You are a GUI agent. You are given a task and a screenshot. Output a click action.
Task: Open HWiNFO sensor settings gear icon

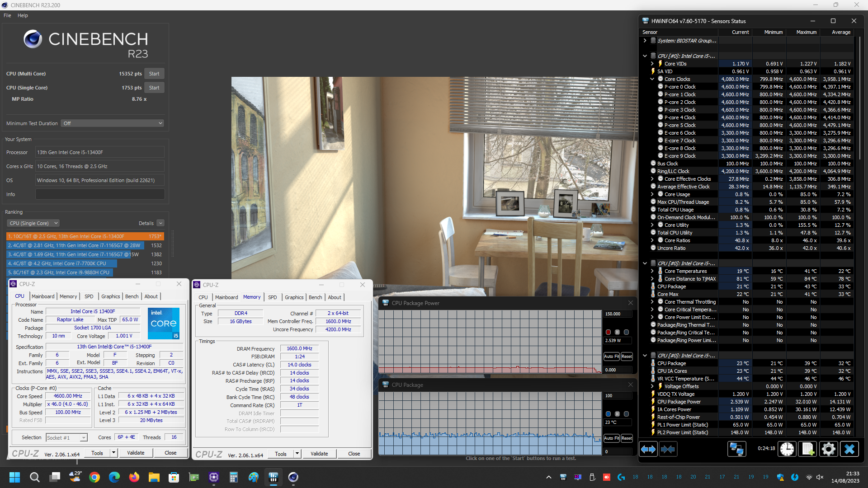(x=828, y=449)
